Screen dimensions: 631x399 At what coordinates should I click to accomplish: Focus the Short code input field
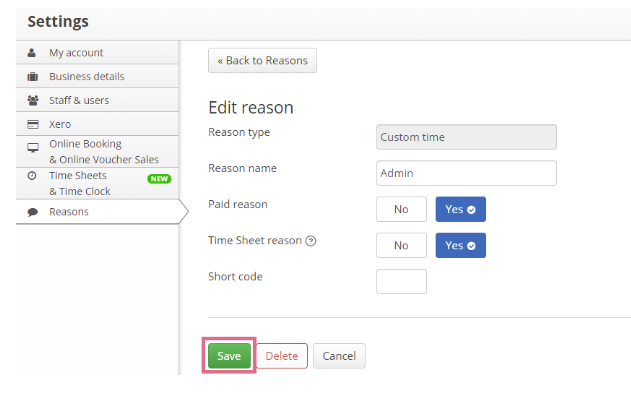[x=401, y=281]
